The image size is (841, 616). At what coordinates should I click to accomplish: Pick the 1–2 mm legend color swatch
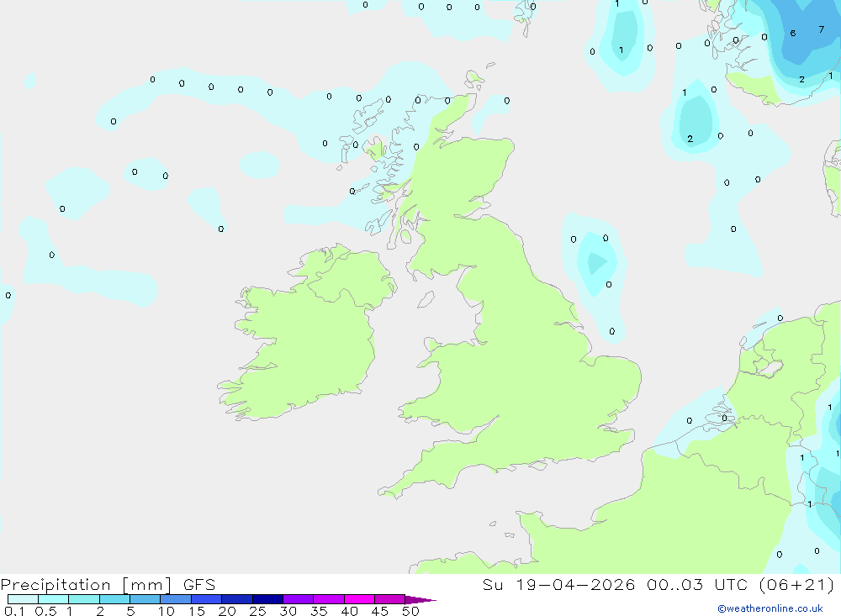click(84, 599)
